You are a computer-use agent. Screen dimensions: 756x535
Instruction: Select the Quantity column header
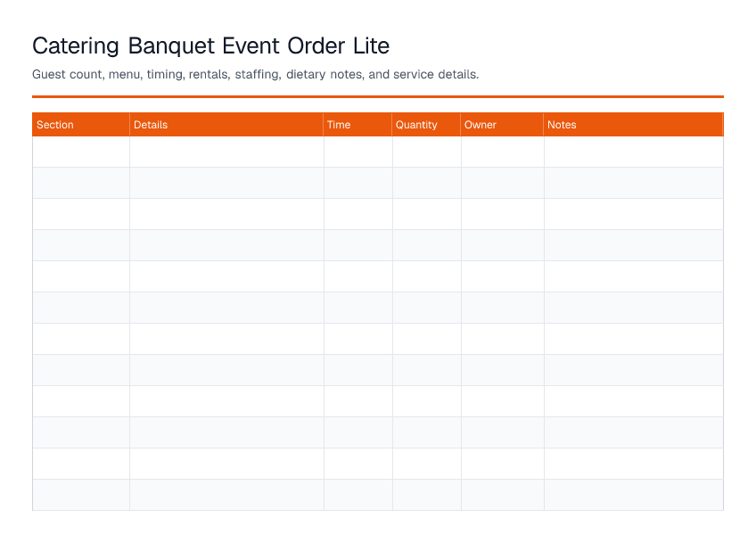426,125
